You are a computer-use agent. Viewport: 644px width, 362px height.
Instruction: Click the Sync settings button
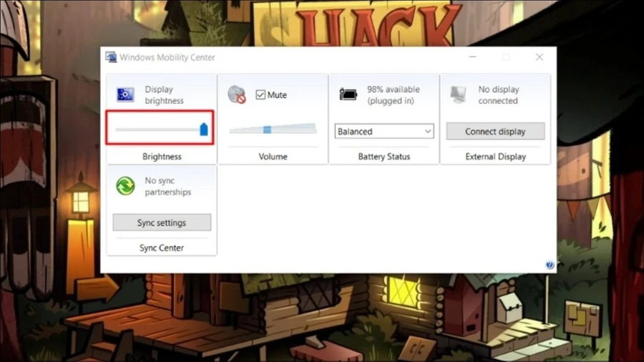(x=162, y=222)
